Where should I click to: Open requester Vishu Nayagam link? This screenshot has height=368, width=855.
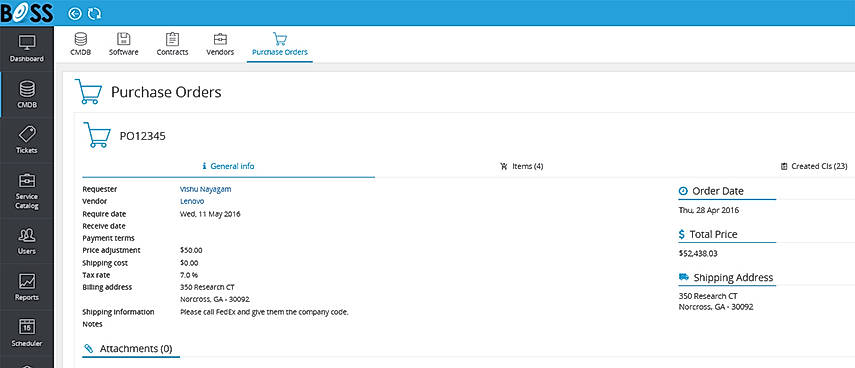tap(206, 189)
